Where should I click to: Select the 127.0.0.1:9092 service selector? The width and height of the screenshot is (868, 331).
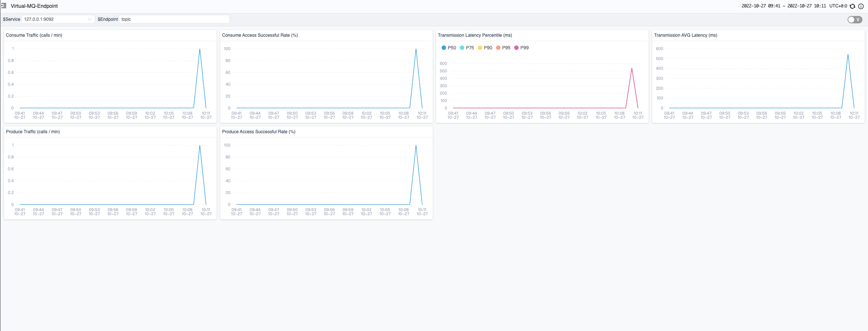[x=58, y=19]
